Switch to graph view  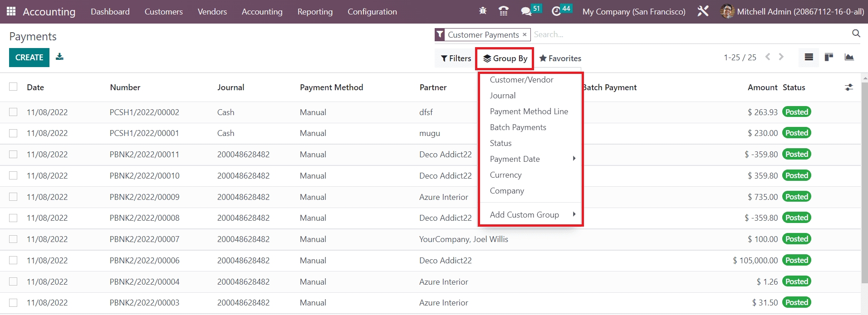pos(849,57)
